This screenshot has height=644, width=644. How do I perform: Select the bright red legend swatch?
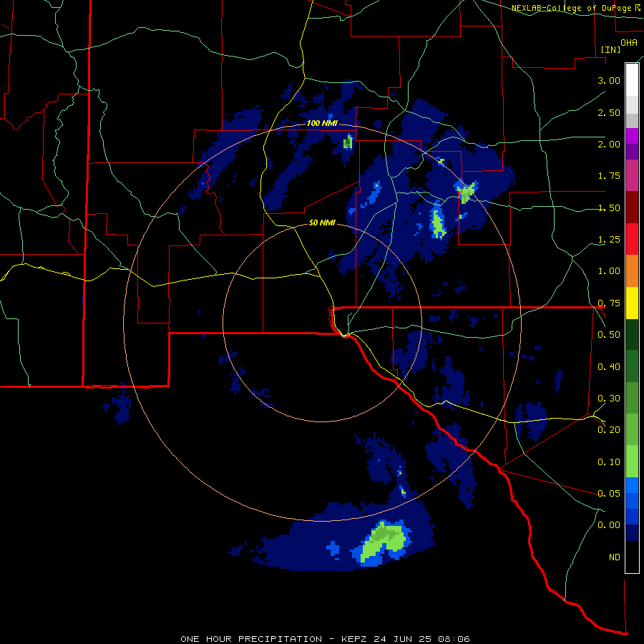click(632, 239)
